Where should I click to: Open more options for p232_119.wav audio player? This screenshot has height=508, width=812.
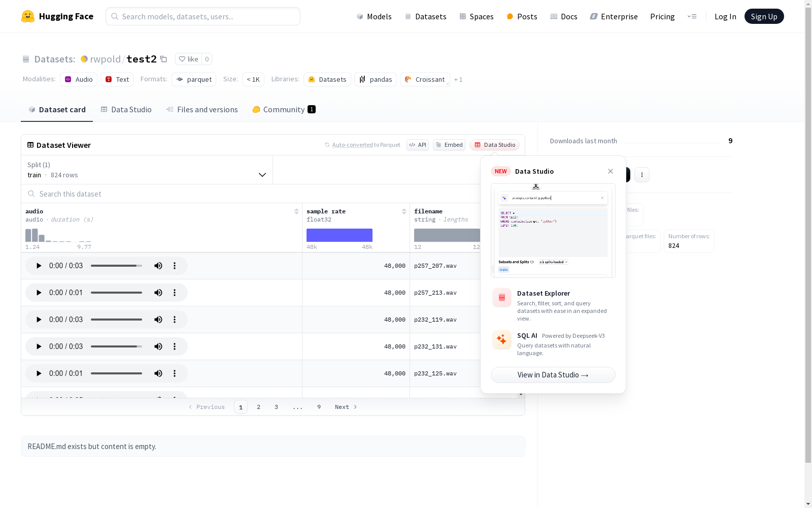[175, 320]
